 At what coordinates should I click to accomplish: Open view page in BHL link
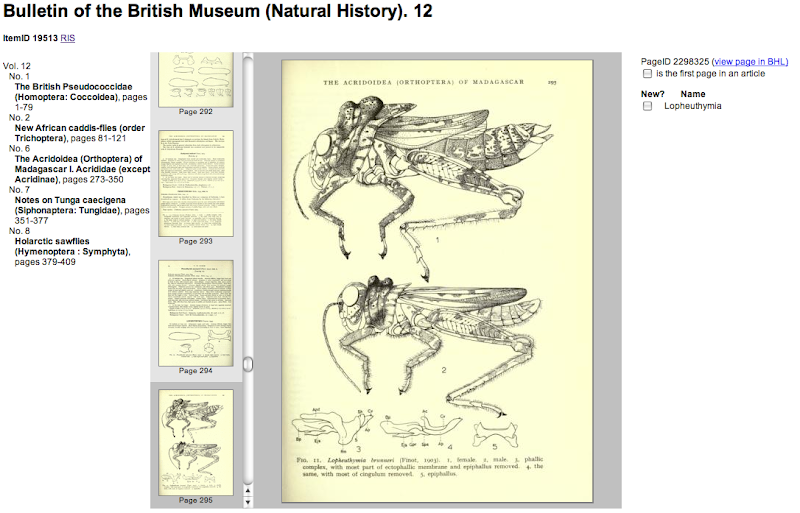click(x=751, y=62)
